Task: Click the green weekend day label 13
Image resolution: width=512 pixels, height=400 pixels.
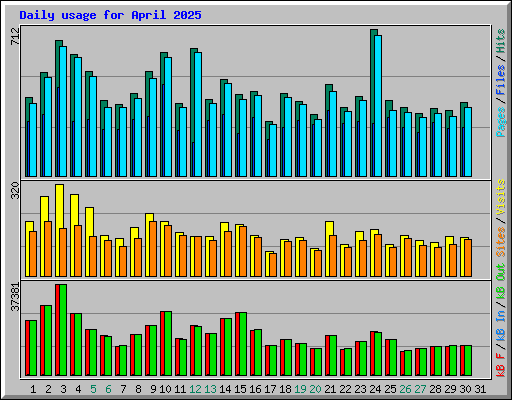Action: point(210,389)
